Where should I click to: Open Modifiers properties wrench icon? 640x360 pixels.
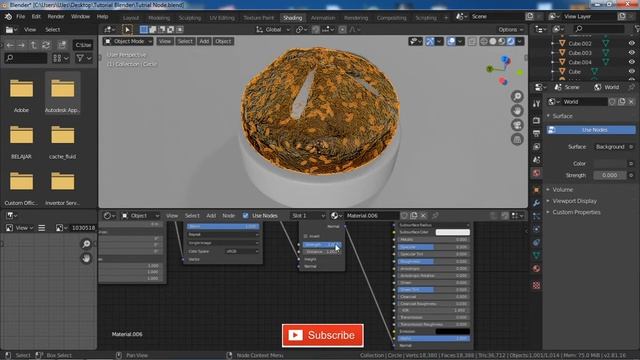pos(536,203)
